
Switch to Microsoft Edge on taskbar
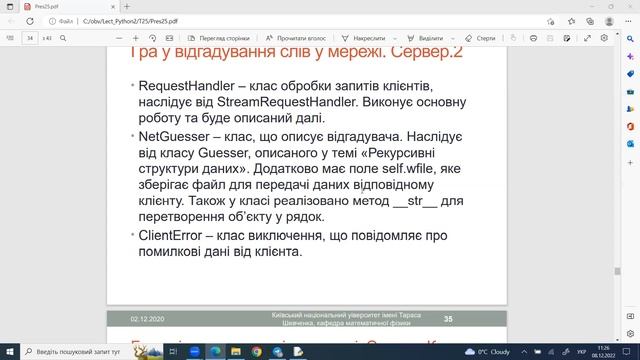pos(215,351)
